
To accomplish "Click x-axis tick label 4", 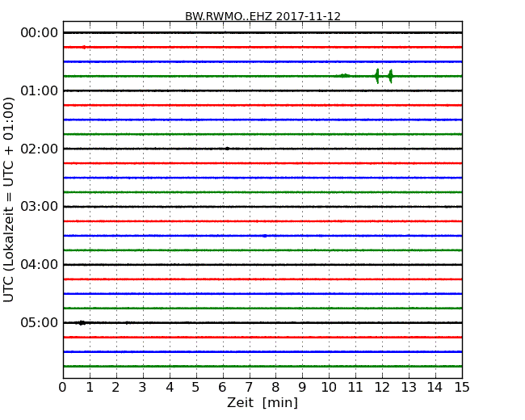I will 170,388.
